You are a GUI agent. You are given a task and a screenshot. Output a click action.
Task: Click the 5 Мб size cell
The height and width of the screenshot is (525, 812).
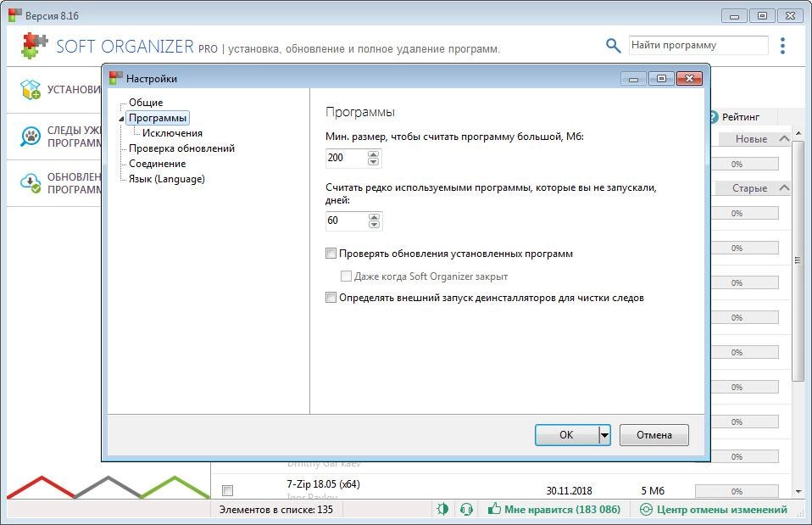[653, 490]
